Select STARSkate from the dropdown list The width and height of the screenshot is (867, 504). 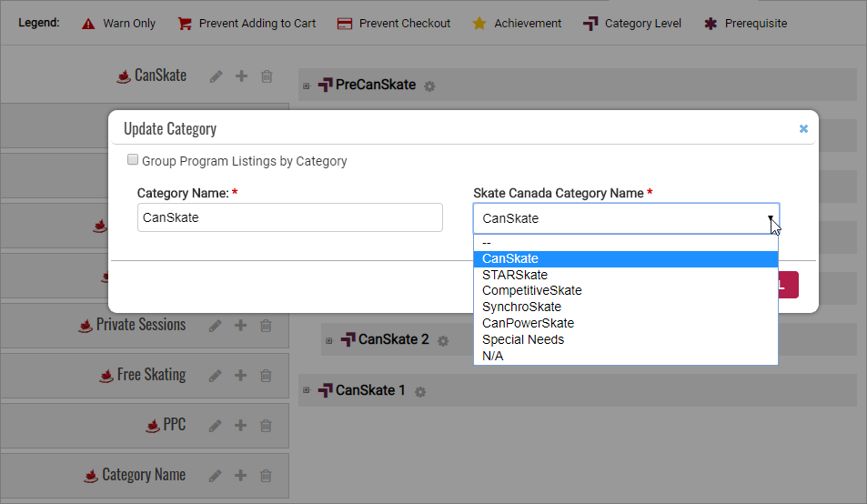click(515, 275)
